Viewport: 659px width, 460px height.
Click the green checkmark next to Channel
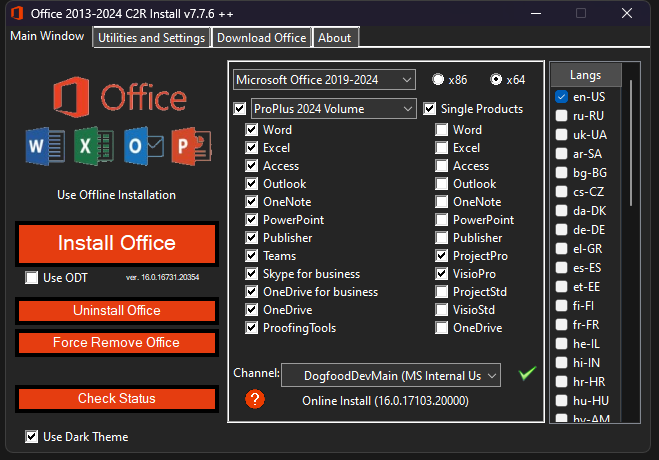528,374
